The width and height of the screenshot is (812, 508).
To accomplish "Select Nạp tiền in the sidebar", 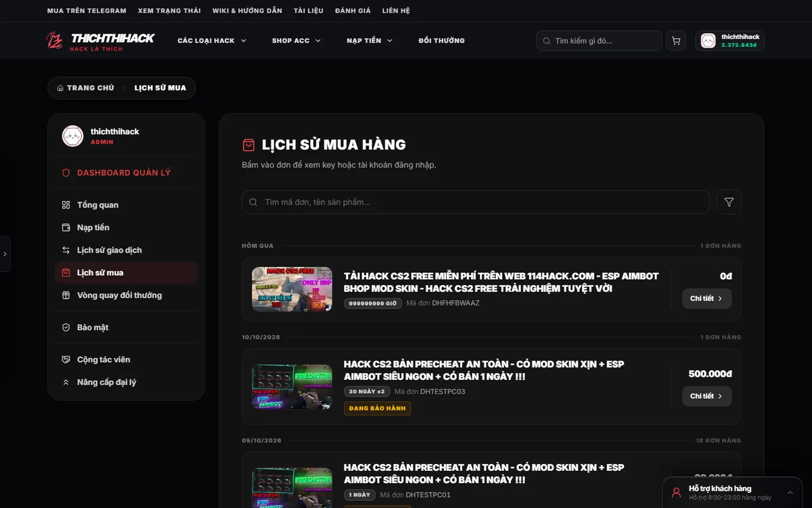I will point(126,228).
